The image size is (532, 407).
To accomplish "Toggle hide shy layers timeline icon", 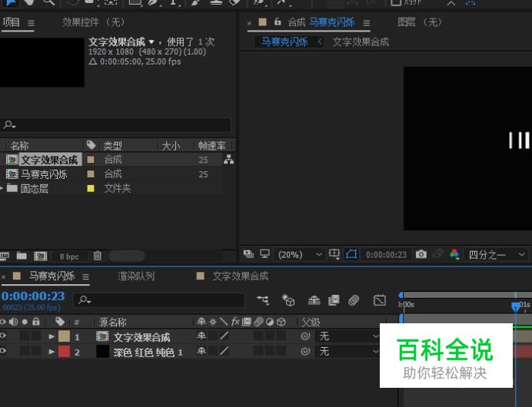I will pyautogui.click(x=314, y=300).
